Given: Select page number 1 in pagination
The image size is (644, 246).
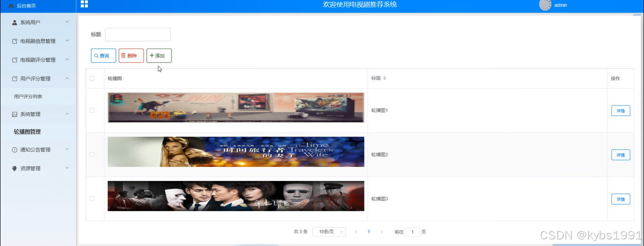Looking at the screenshot, I should point(369,232).
